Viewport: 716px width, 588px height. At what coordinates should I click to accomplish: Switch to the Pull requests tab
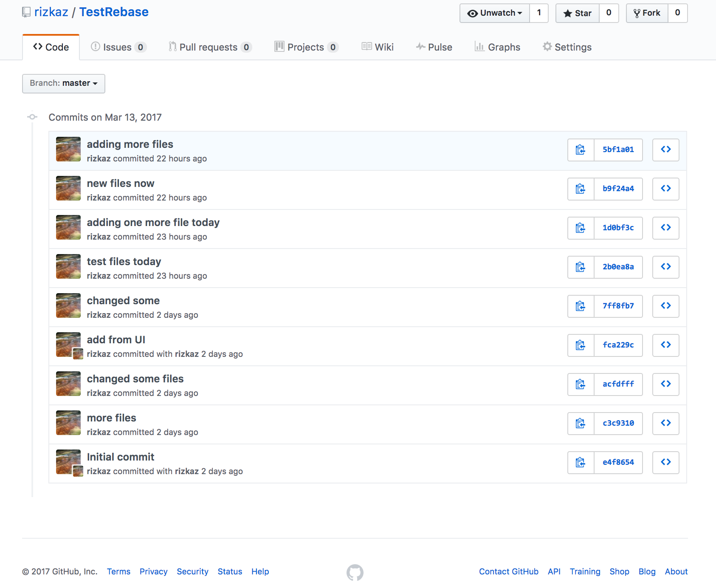click(210, 47)
